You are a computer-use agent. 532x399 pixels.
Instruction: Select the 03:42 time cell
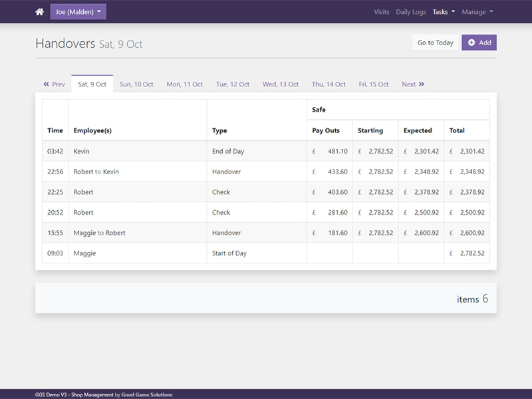pyautogui.click(x=55, y=152)
